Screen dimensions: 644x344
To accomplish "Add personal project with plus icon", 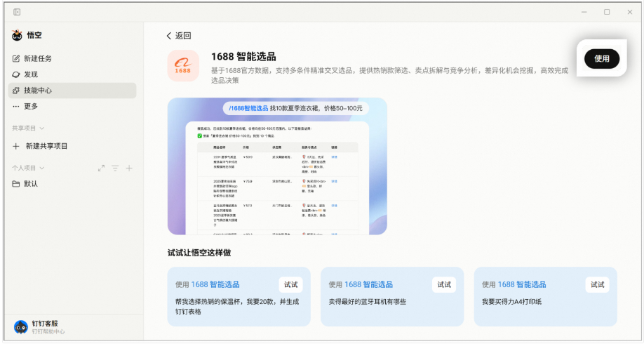I will coord(129,168).
